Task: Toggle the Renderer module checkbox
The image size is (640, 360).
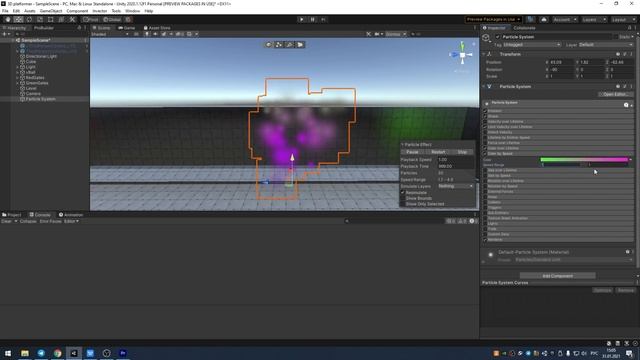Action: (x=485, y=240)
